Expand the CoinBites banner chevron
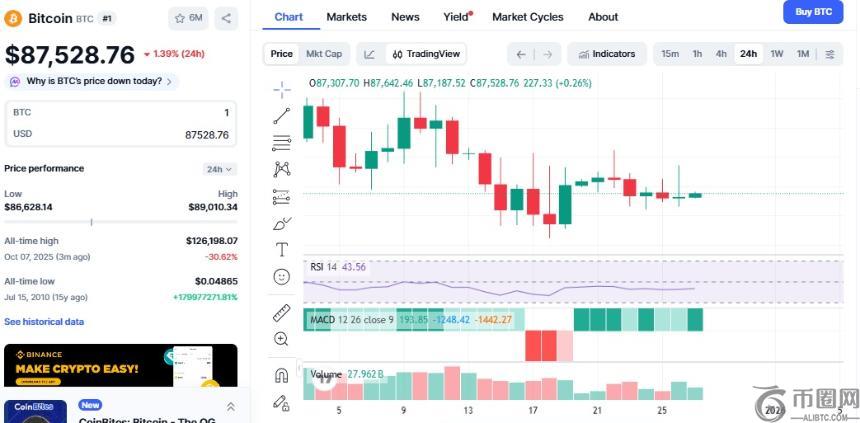Viewport: 860px width, 423px height. (230, 406)
